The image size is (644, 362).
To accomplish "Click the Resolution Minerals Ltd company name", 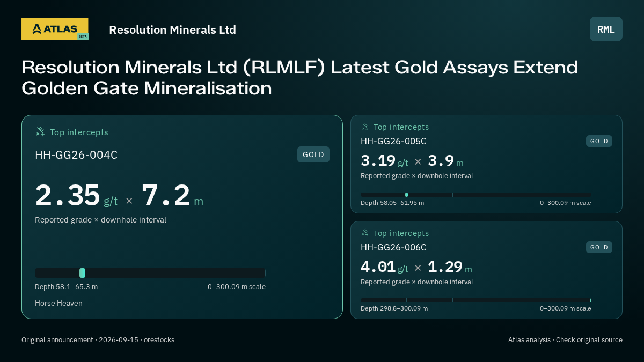I will click(x=172, y=29).
